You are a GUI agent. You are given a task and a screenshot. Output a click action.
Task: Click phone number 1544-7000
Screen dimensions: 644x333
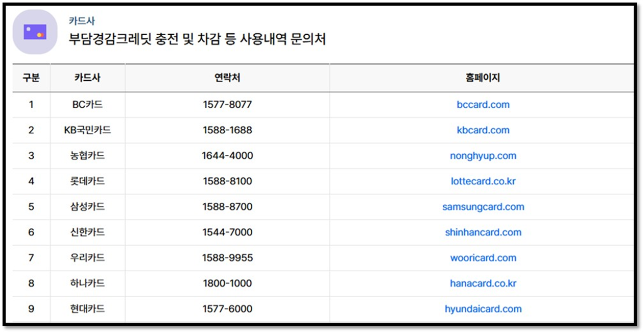(227, 232)
